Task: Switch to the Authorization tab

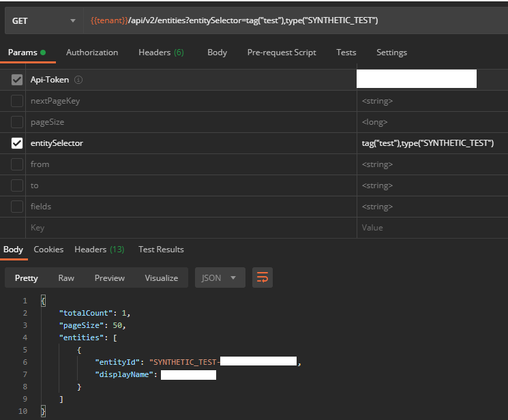Action: click(92, 52)
